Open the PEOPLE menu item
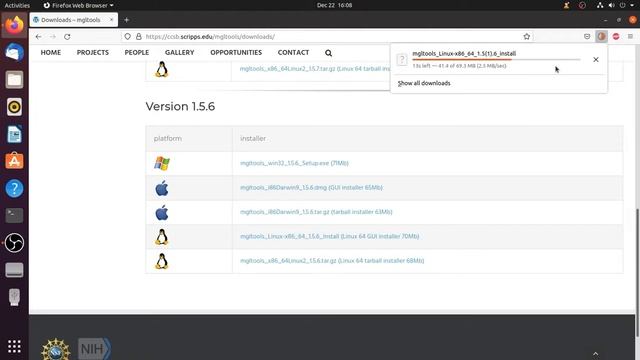The image size is (640, 360). [x=137, y=53]
